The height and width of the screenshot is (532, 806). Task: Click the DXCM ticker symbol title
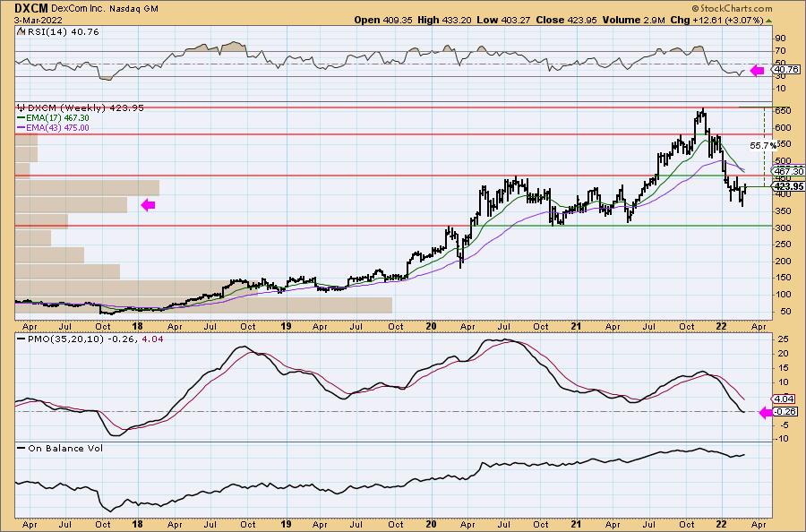pyautogui.click(x=31, y=8)
